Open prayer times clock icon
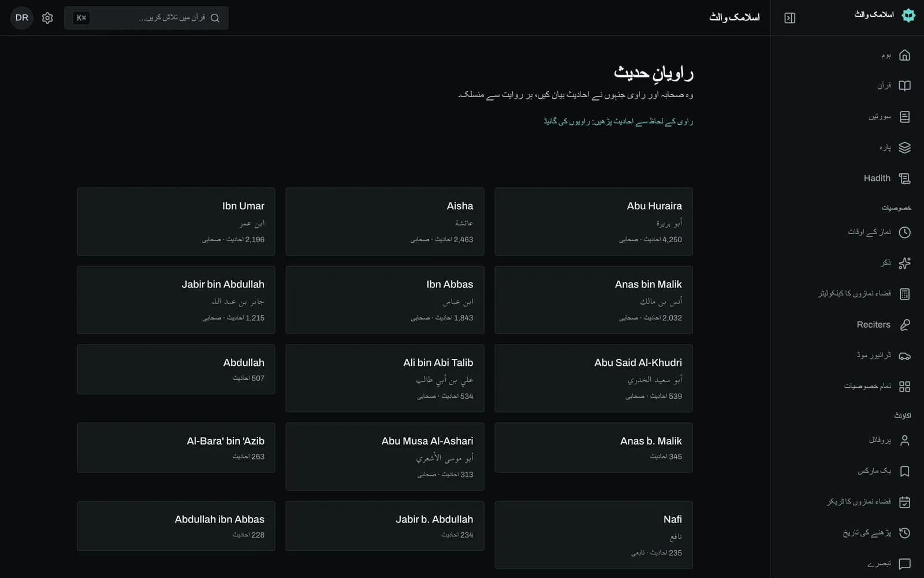 click(904, 232)
